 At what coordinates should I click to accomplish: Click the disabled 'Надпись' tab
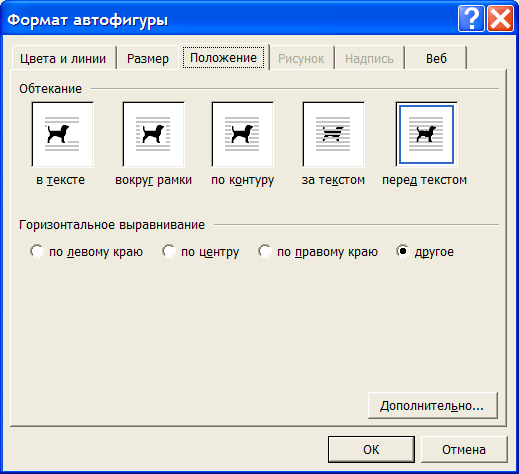pos(369,58)
